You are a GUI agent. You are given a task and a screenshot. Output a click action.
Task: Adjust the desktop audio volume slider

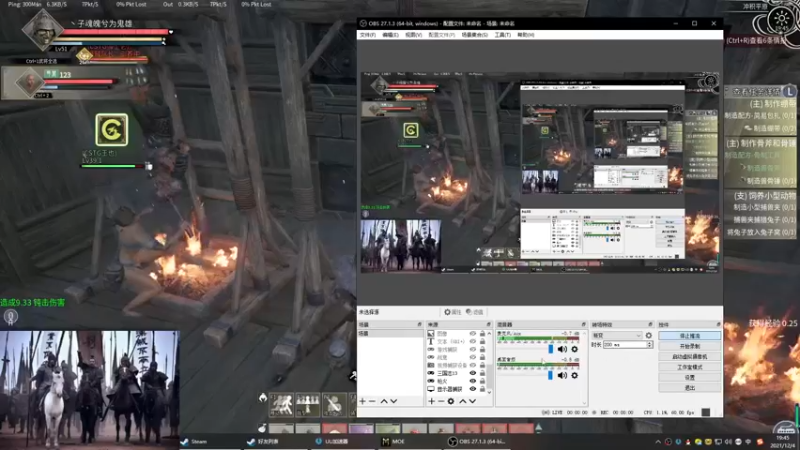point(550,376)
